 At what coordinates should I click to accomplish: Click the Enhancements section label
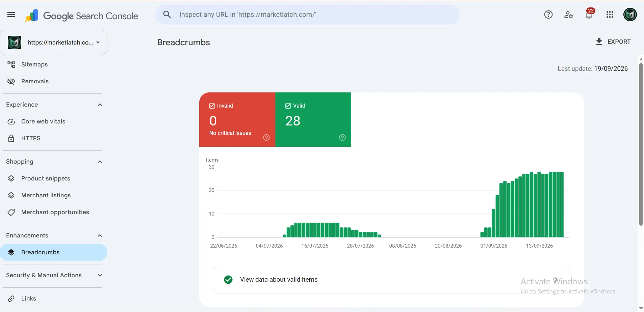click(x=27, y=235)
